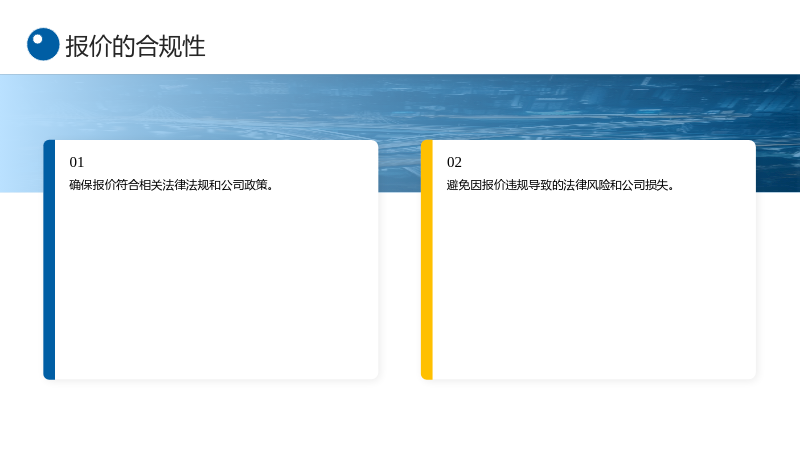This screenshot has width=800, height=450.
Task: Click the sentence starting with 确保报价符合
Action: click(172, 185)
